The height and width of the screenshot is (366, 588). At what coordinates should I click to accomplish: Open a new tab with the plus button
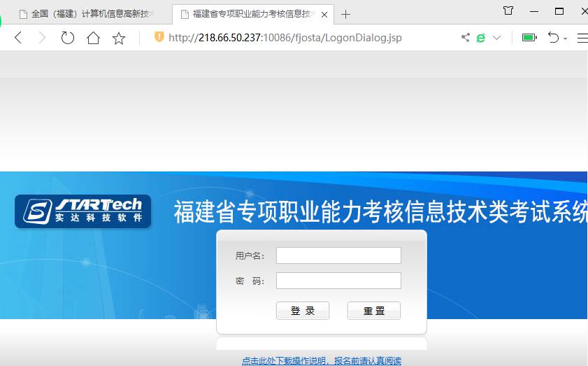pos(346,15)
